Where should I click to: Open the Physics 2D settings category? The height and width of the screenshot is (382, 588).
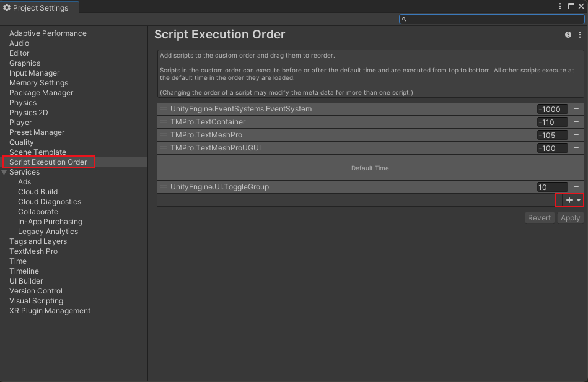(x=29, y=113)
